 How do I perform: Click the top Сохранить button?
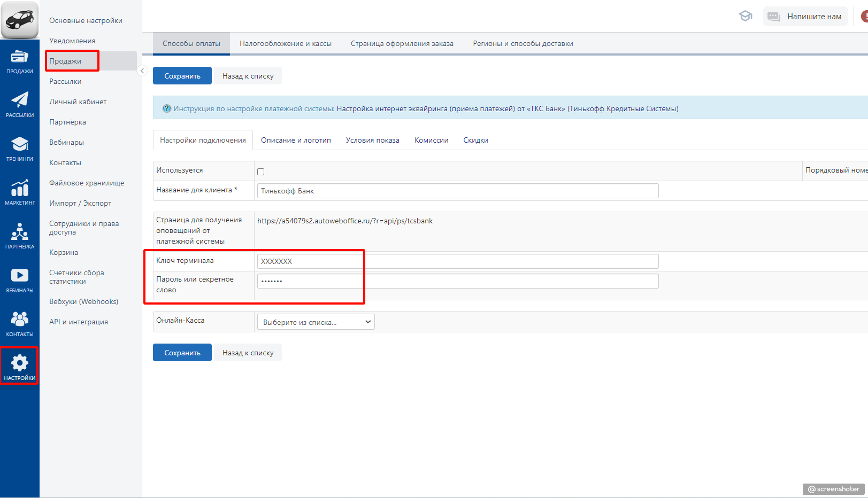click(182, 76)
